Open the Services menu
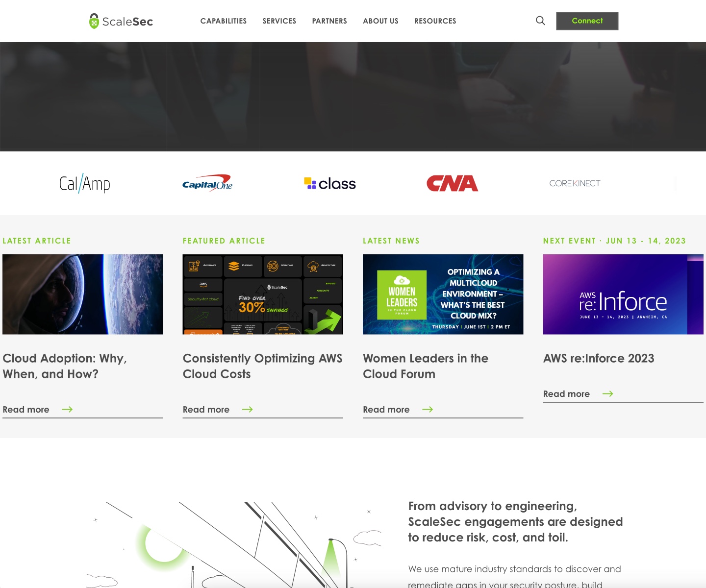The width and height of the screenshot is (706, 588). [x=279, y=21]
